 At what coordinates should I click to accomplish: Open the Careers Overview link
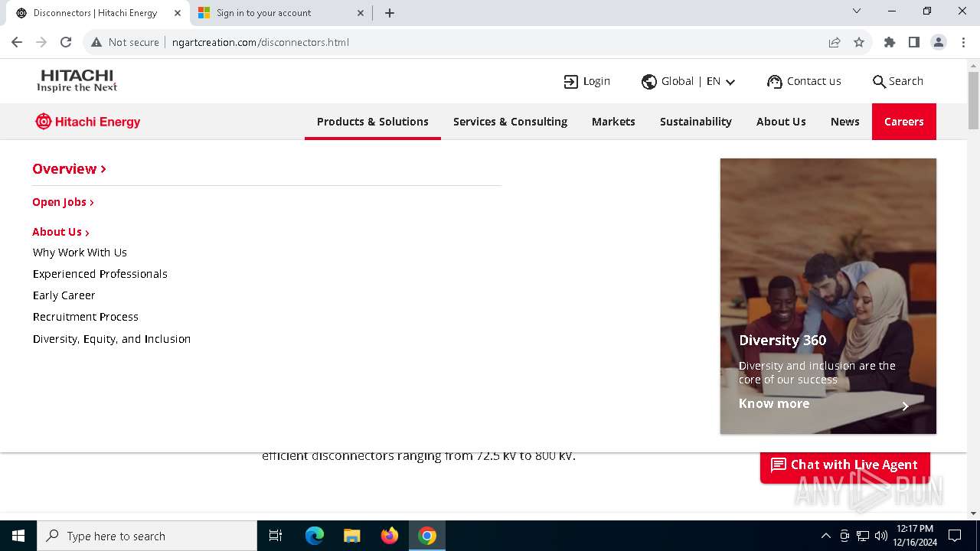69,169
